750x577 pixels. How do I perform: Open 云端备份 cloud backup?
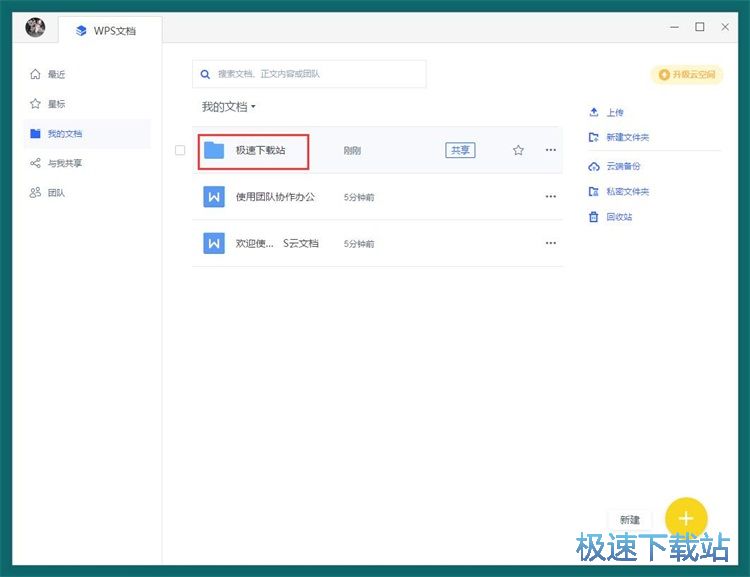pos(623,166)
